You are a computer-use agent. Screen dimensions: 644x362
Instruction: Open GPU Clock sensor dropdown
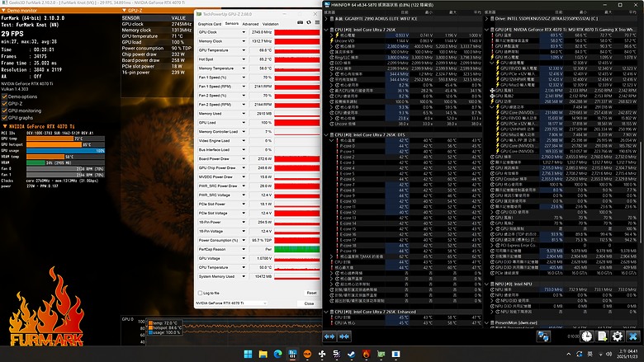244,32
